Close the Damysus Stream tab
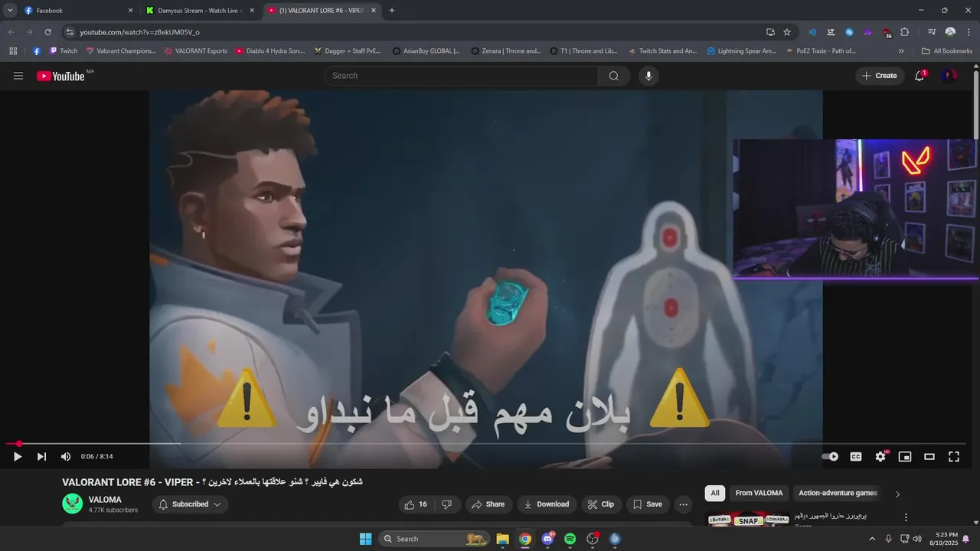The height and width of the screenshot is (551, 980). (x=252, y=11)
